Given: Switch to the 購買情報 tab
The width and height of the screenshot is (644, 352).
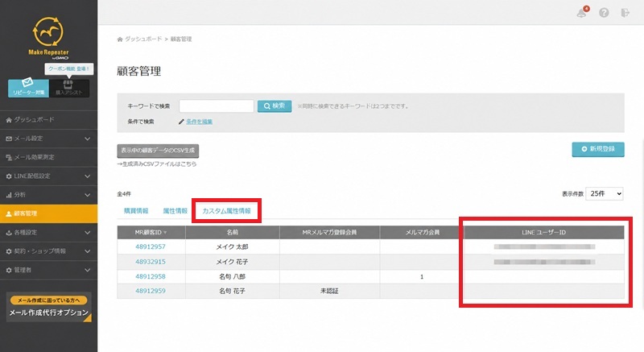Looking at the screenshot, I should (x=136, y=211).
